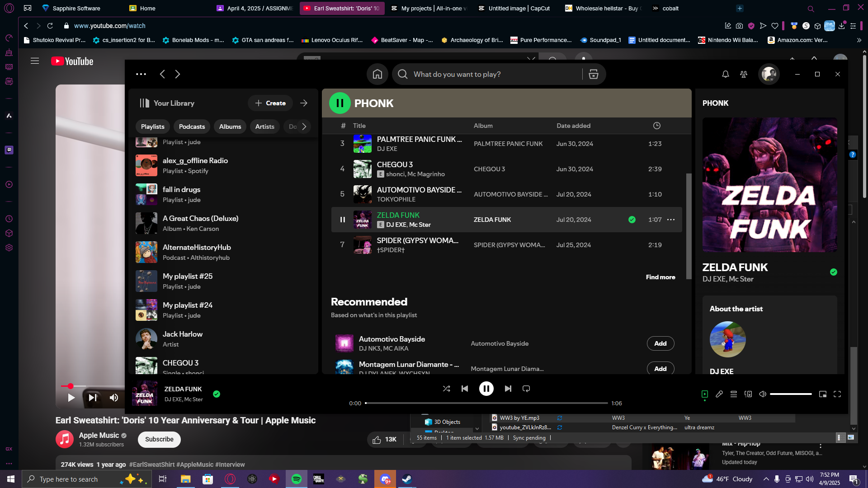Viewport: 868px width, 488px height.
Task: Expand Your Library with arrow
Action: tap(304, 103)
